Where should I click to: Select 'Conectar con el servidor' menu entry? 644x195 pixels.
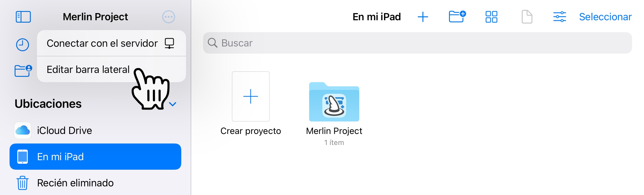click(112, 43)
